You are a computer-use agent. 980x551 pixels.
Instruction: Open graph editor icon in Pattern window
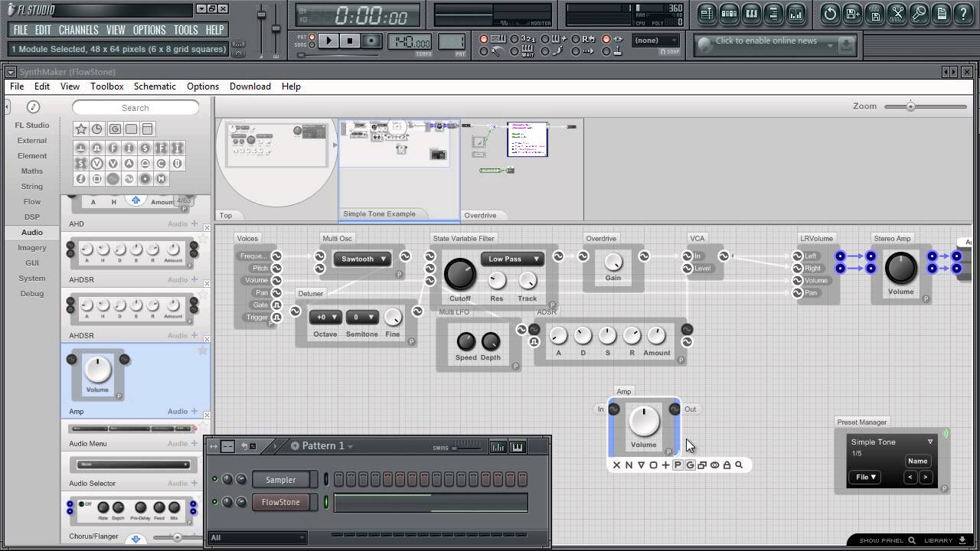(x=498, y=447)
